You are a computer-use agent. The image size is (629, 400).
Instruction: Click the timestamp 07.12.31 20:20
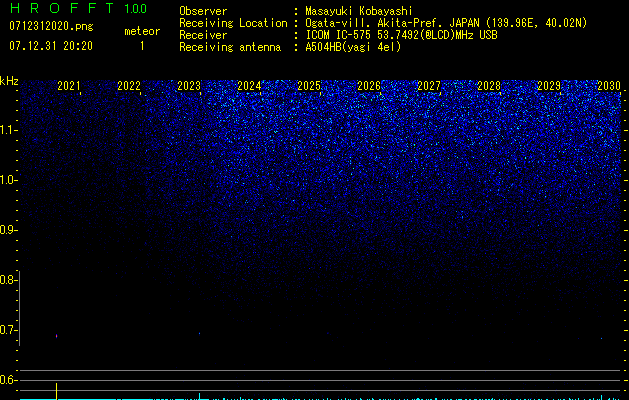[51, 46]
